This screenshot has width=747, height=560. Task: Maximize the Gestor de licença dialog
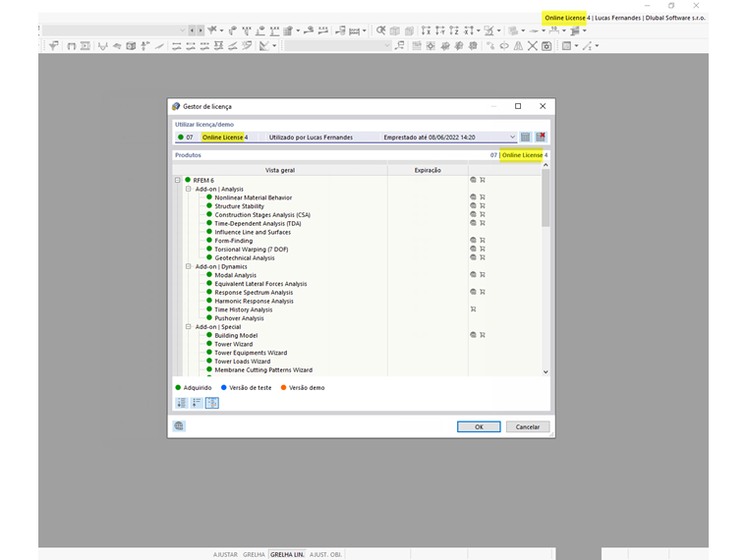[518, 106]
